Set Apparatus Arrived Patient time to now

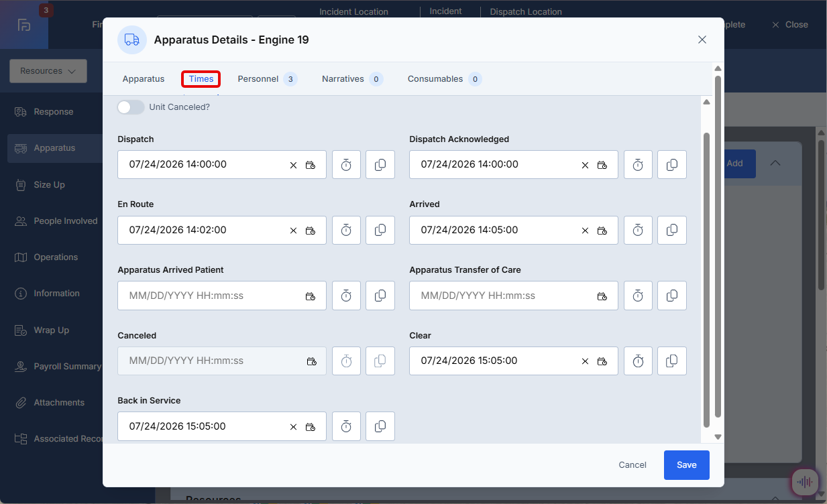346,296
